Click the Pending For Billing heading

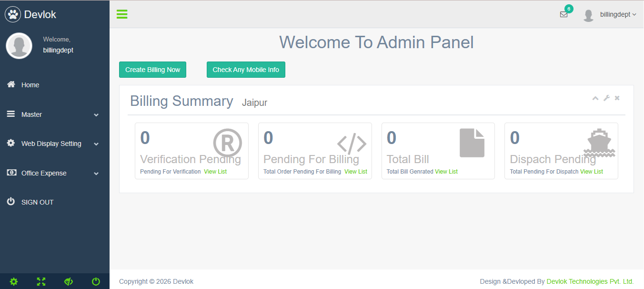point(311,159)
